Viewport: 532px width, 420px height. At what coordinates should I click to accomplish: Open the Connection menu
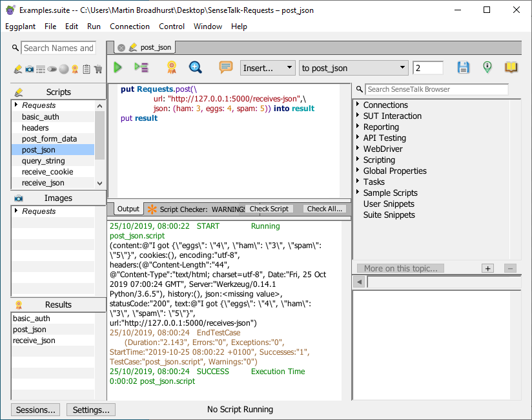(130, 26)
